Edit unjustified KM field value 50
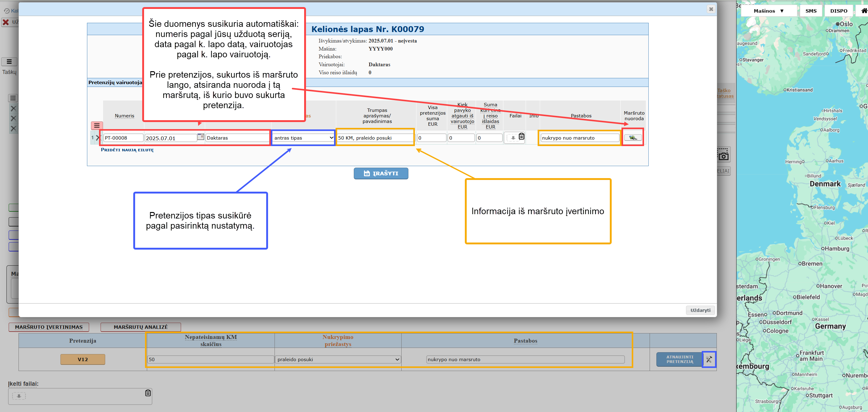Image resolution: width=868 pixels, height=412 pixels. (211, 360)
